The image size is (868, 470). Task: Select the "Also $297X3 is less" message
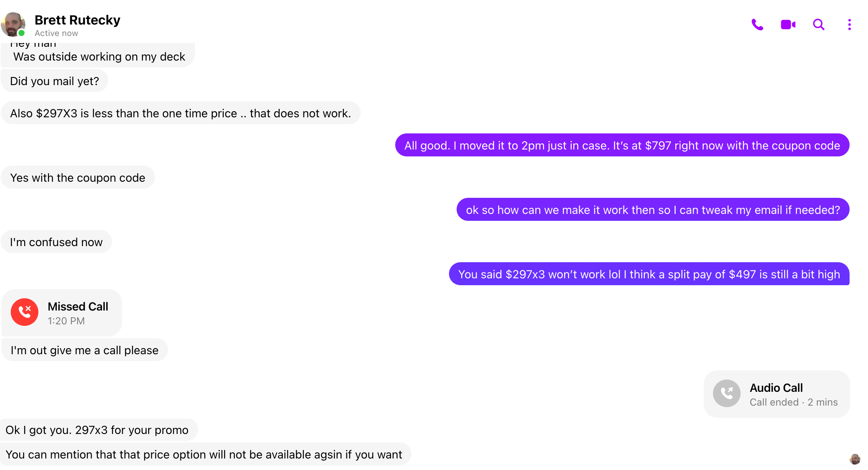[x=180, y=113]
